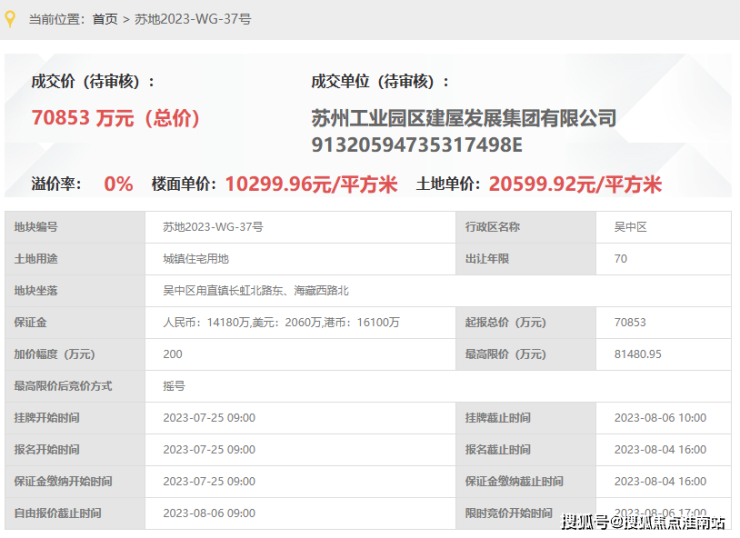This screenshot has height=538, width=740.
Task: Click the yellow location pin icon
Action: pyautogui.click(x=11, y=18)
